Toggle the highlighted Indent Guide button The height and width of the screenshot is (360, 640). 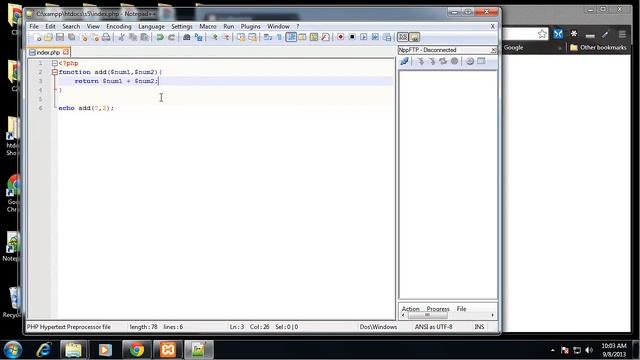point(291,38)
